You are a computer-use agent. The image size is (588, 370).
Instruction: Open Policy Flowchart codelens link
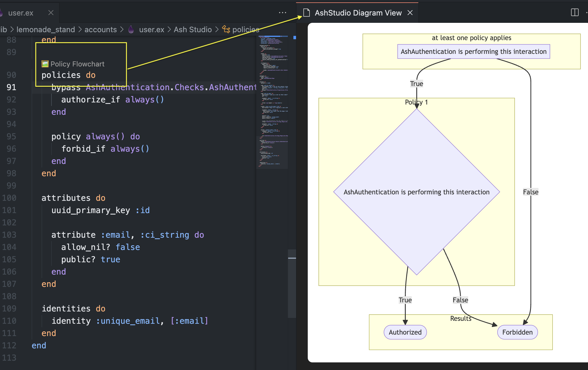coord(77,64)
